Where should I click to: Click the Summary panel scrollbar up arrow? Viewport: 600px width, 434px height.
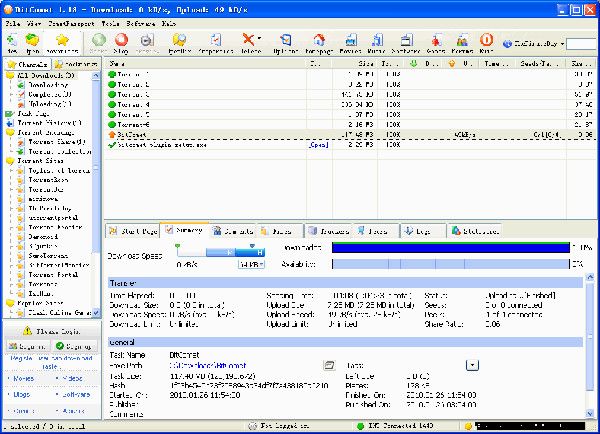(590, 276)
